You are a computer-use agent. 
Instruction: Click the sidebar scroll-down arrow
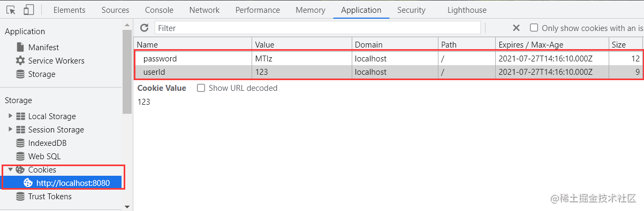(x=127, y=206)
